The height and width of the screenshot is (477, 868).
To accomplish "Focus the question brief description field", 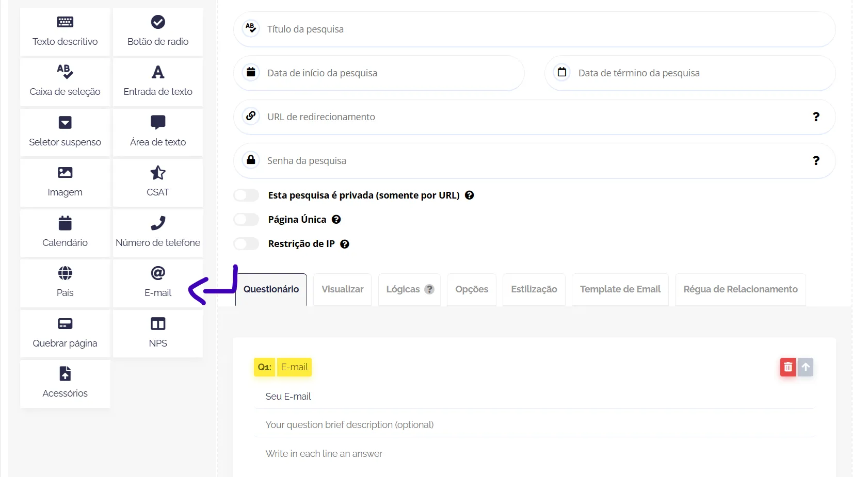I will click(x=535, y=425).
